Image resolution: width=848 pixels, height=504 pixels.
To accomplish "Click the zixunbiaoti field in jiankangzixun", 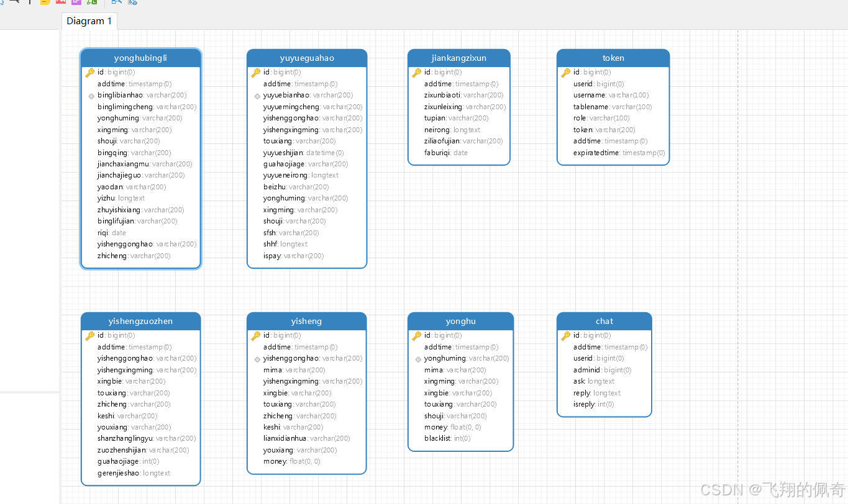I will coord(464,96).
